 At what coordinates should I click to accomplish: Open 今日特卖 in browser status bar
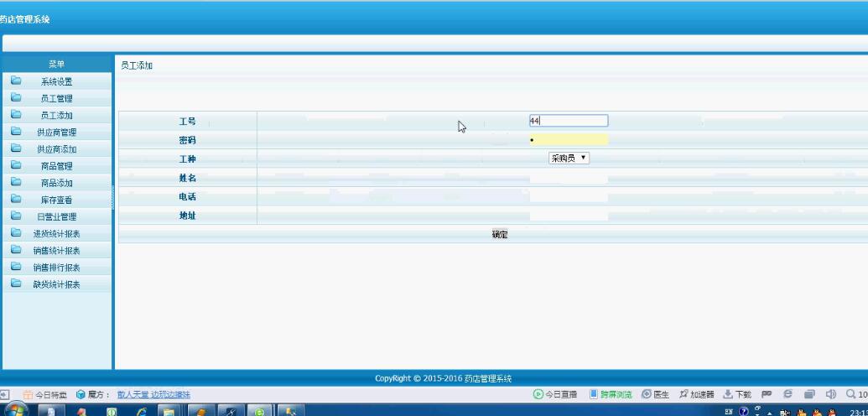pos(44,394)
